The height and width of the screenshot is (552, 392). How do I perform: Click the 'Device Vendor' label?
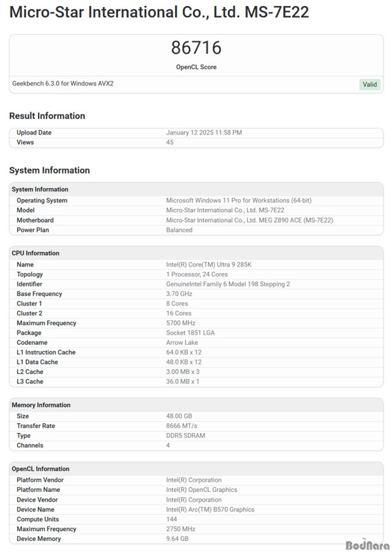tap(37, 500)
